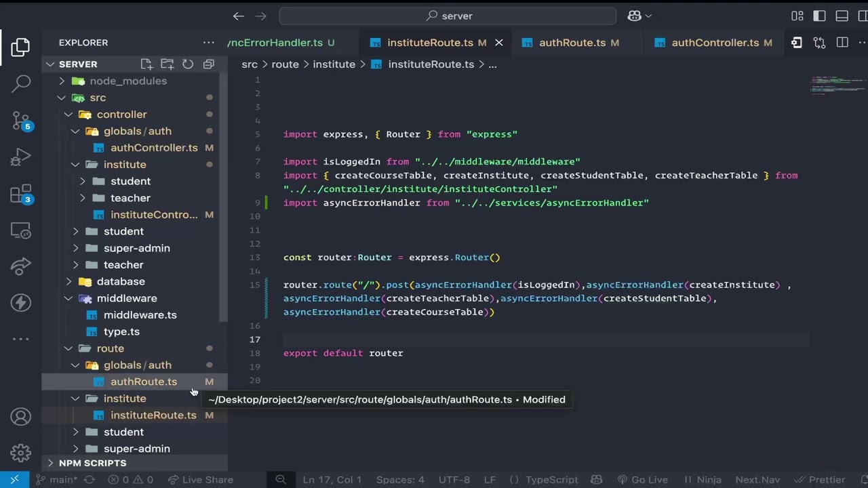The width and height of the screenshot is (868, 488).
Task: Open the Manage settings gear
Action: click(20, 453)
